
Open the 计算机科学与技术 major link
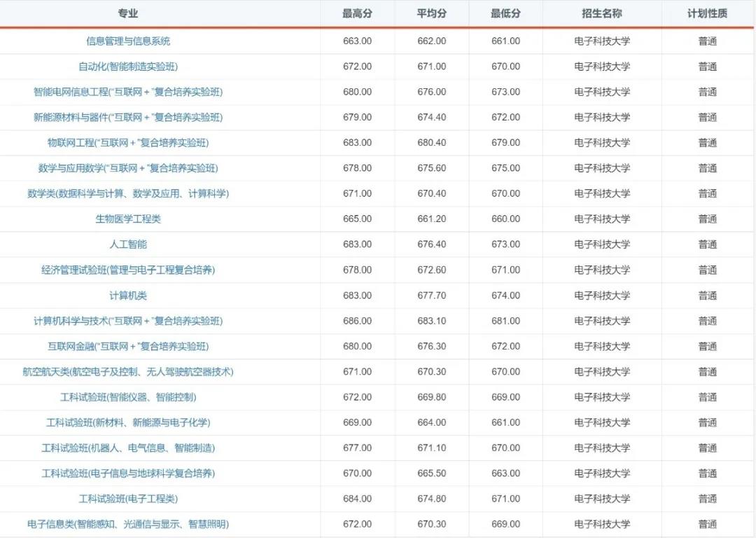coord(127,320)
